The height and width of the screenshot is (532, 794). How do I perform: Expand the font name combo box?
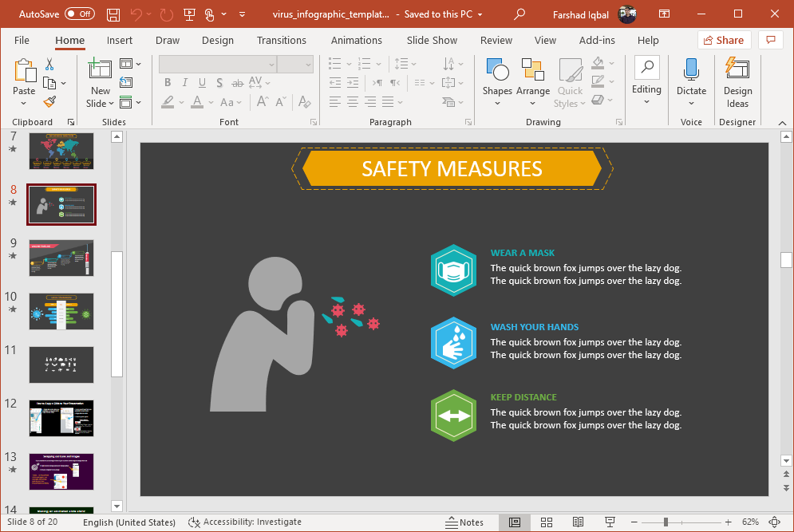[x=271, y=65]
